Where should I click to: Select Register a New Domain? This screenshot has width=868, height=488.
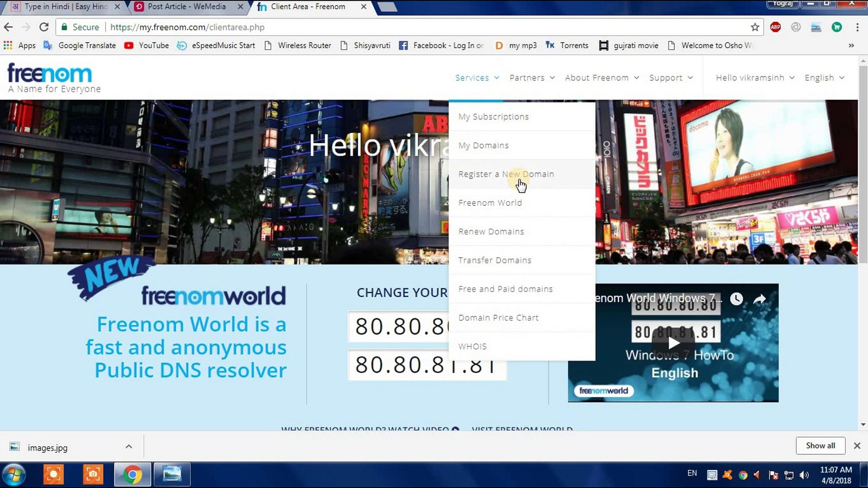click(506, 174)
